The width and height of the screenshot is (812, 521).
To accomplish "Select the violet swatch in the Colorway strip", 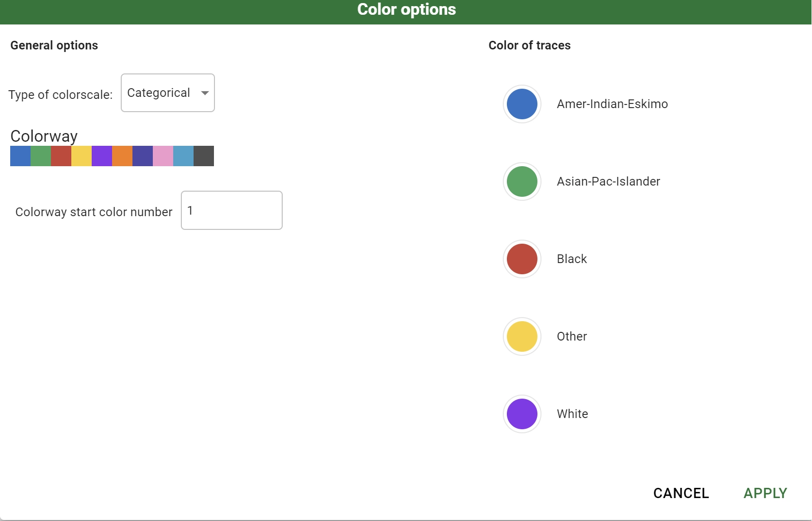I will [x=102, y=156].
